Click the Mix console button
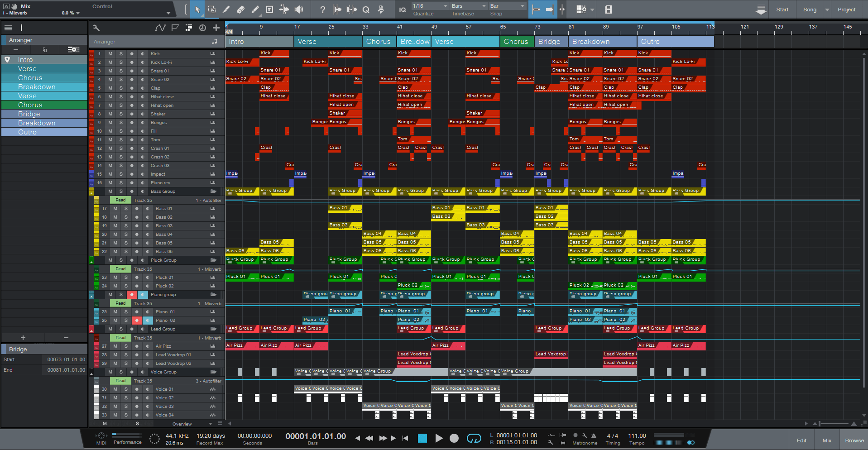The image size is (868, 450). pyautogui.click(x=827, y=440)
